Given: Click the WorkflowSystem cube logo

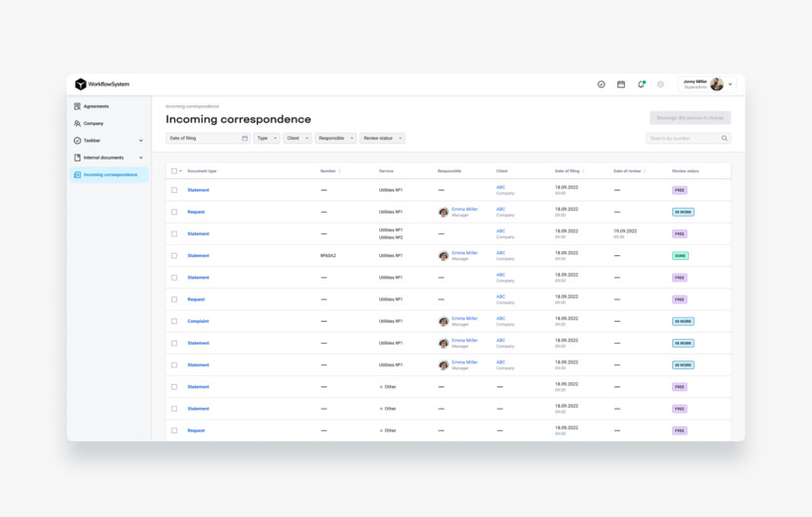Looking at the screenshot, I should pyautogui.click(x=81, y=85).
